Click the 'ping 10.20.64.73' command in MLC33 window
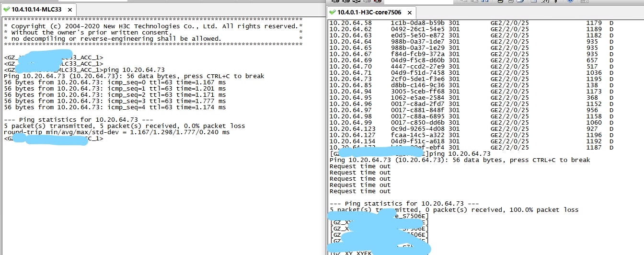Viewport: 644px width, 255px height. pyautogui.click(x=134, y=70)
